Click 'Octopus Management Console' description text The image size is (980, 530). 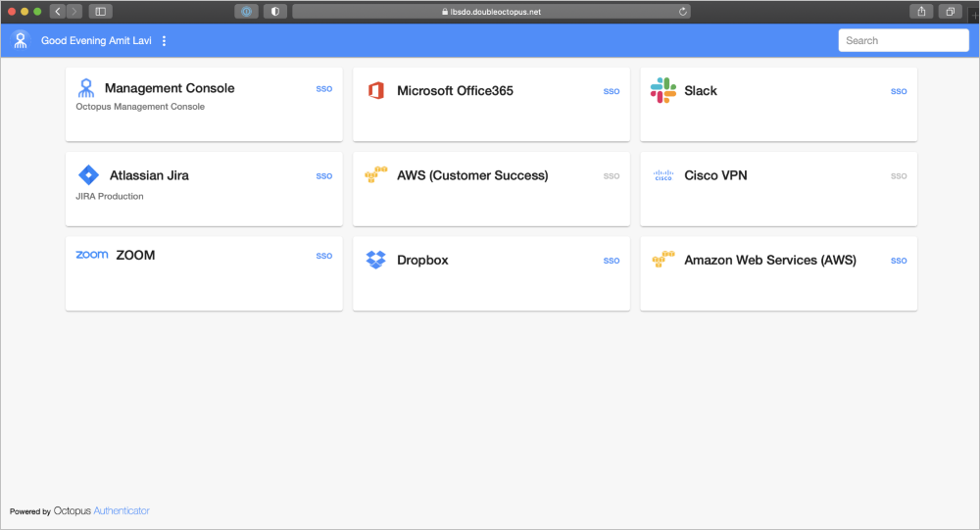(x=140, y=106)
